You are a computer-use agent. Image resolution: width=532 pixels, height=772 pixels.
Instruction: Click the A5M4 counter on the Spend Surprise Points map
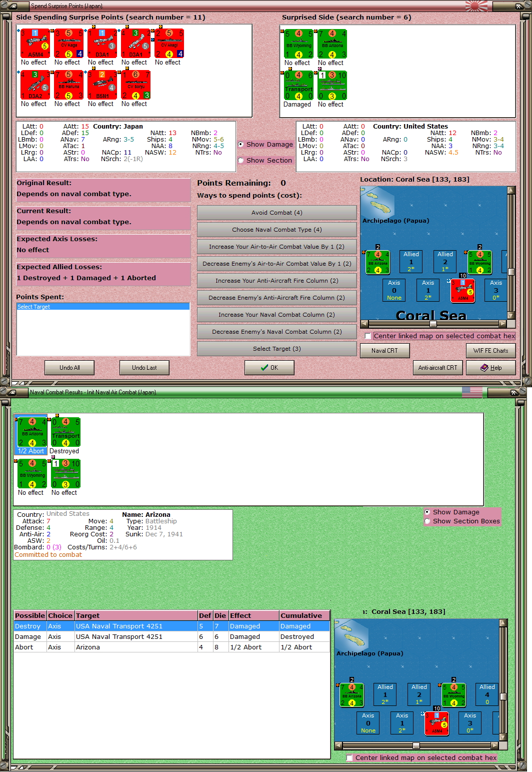[463, 291]
